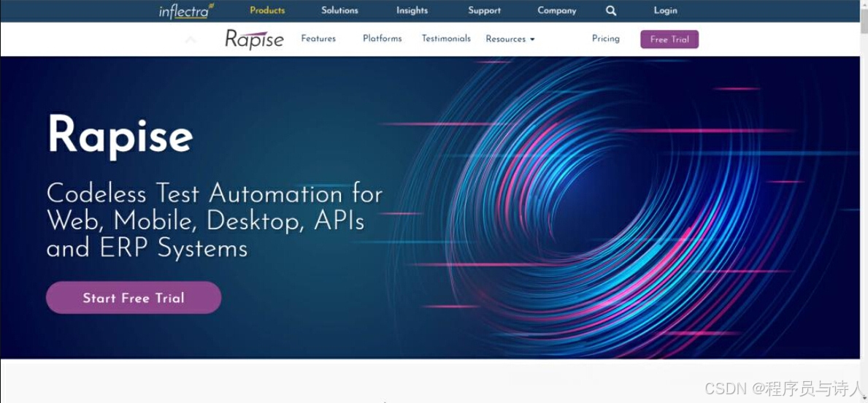Image resolution: width=868 pixels, height=403 pixels.
Task: Open the Support menu
Action: click(485, 10)
